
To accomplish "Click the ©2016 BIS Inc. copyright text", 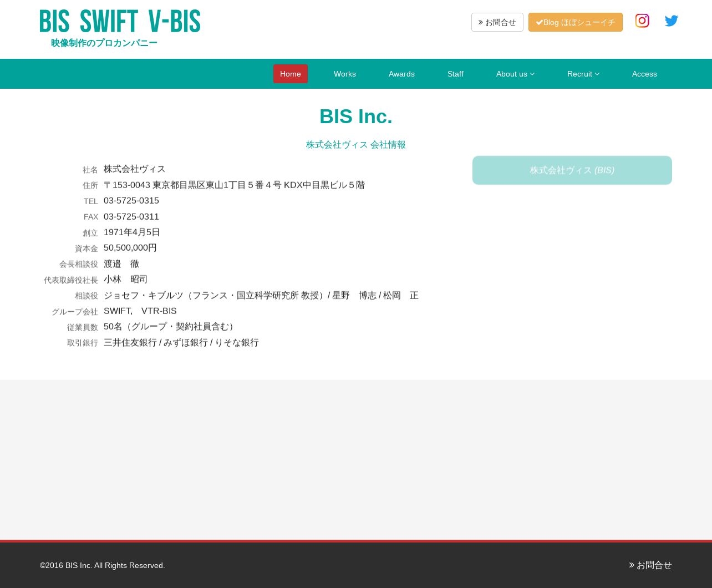I will (103, 565).
